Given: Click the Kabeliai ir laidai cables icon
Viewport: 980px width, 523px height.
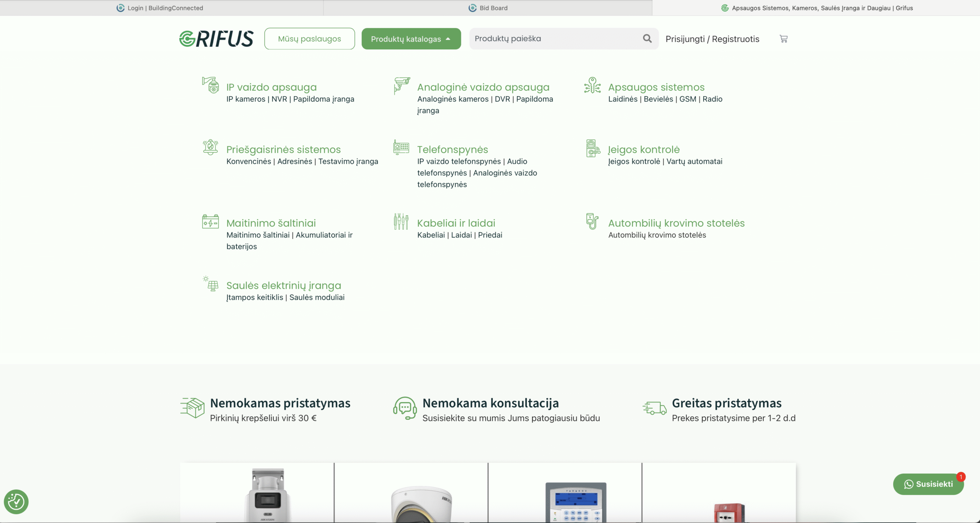Looking at the screenshot, I should [x=401, y=222].
